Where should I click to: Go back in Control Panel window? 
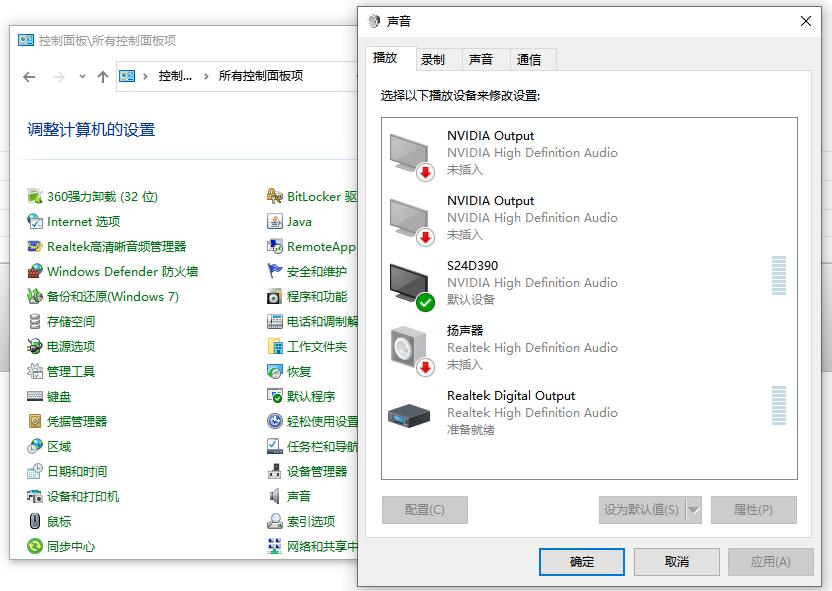click(x=29, y=77)
